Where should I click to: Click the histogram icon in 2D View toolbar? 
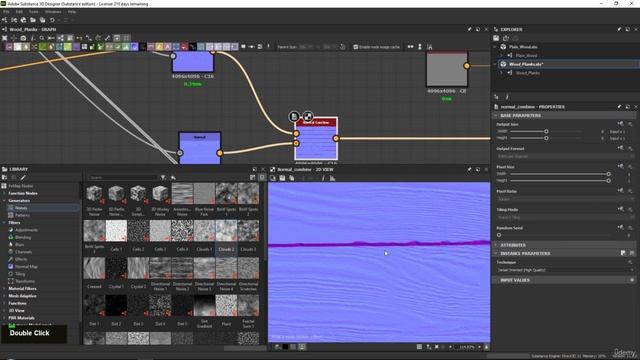[x=332, y=178]
